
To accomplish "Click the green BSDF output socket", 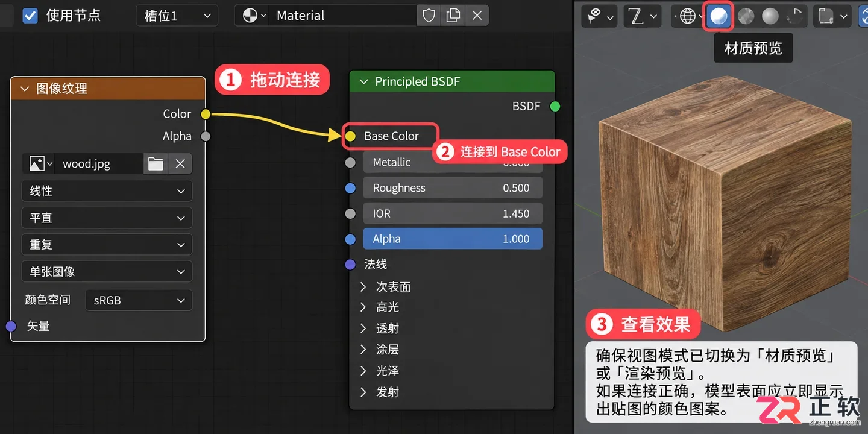I will pyautogui.click(x=555, y=107).
